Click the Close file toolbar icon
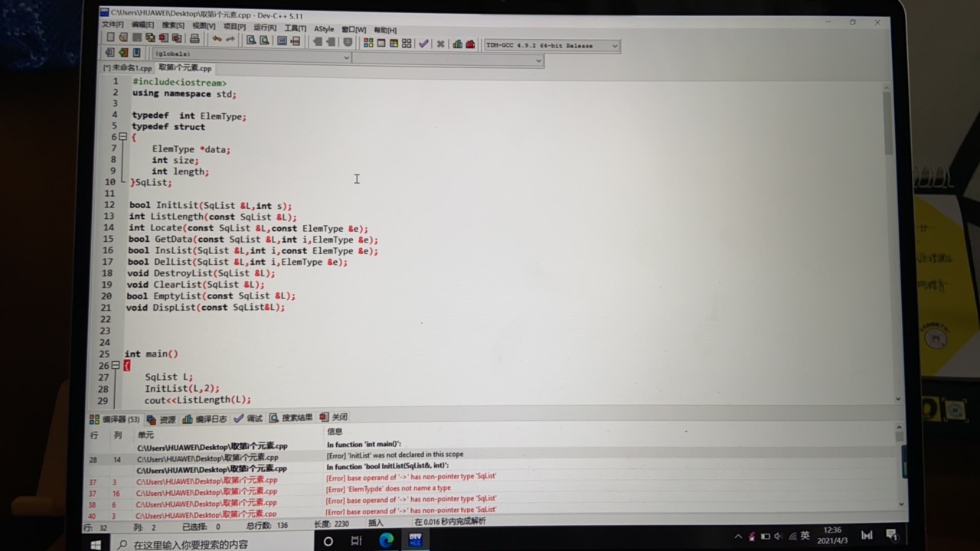 [x=163, y=37]
